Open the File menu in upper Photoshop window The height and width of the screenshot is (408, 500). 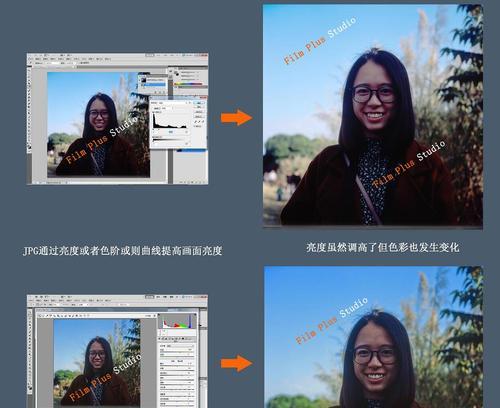tap(31, 59)
